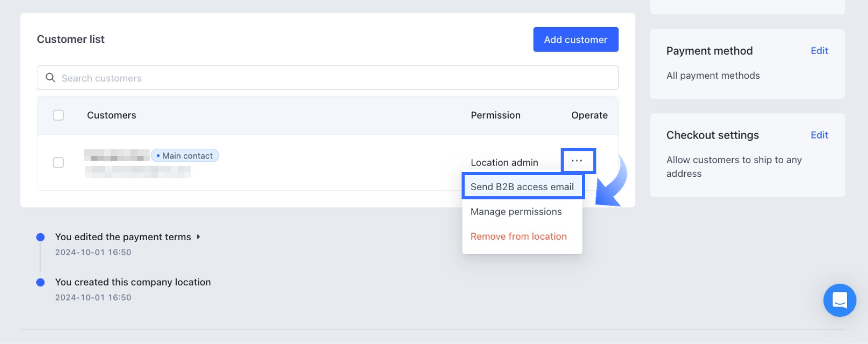The height and width of the screenshot is (344, 868).
Task: Select Manage permissions from menu
Action: click(x=516, y=212)
